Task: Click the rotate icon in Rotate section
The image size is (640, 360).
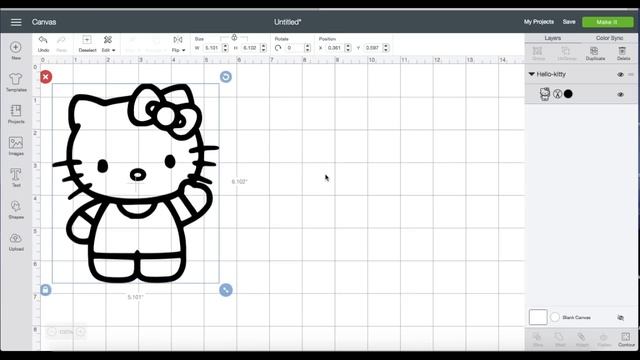Action: click(x=278, y=48)
